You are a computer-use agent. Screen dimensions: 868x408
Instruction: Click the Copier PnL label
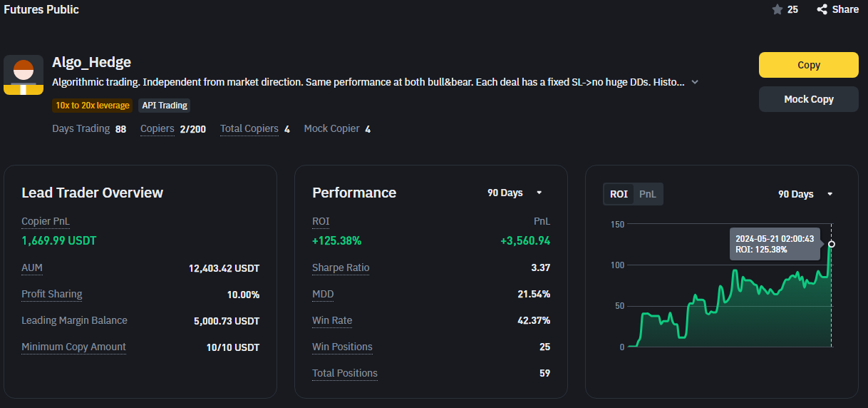(x=46, y=221)
